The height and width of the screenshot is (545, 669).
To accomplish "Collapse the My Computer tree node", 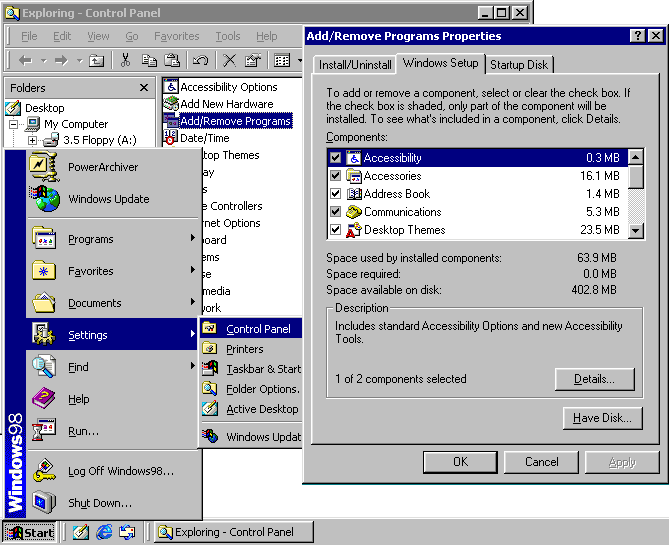I will tap(14, 124).
